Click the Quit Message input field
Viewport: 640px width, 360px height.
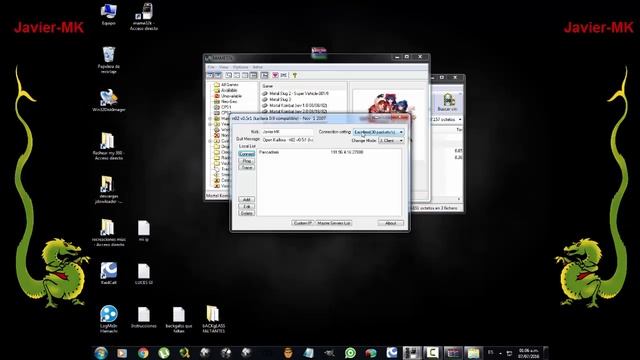(x=287, y=140)
